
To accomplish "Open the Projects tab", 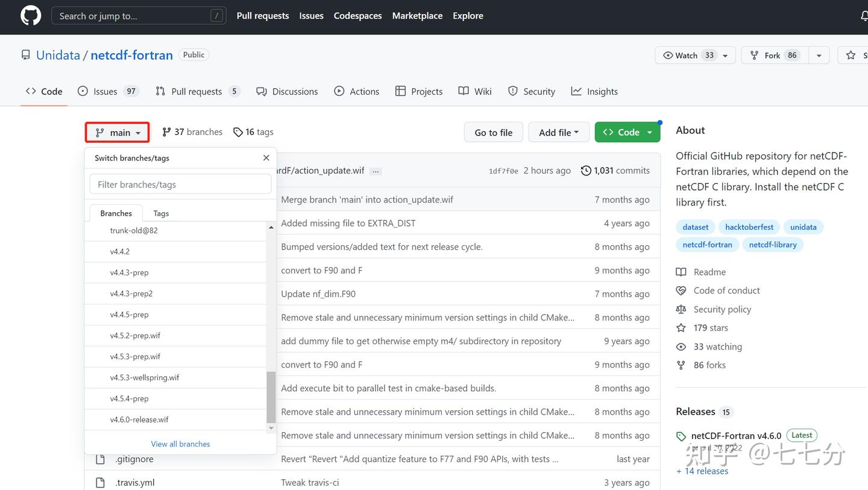I will [419, 92].
